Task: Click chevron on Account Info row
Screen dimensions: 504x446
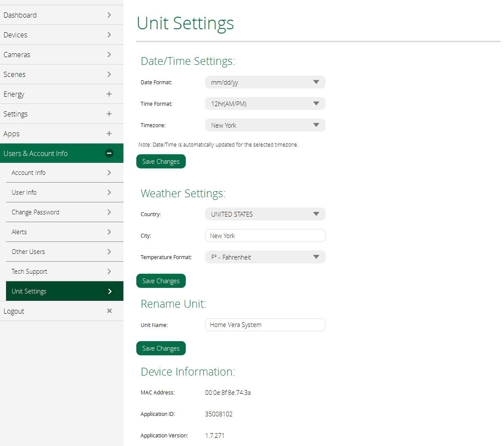Action: (x=109, y=173)
